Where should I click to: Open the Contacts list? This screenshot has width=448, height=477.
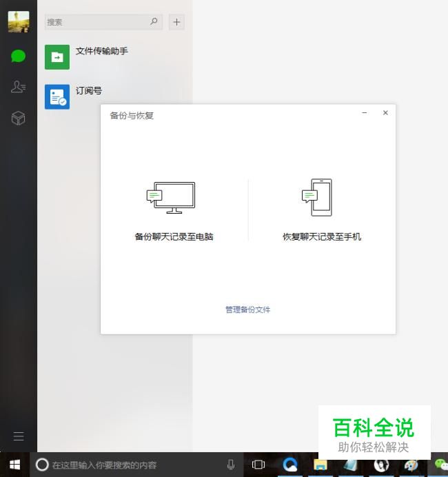pos(18,87)
